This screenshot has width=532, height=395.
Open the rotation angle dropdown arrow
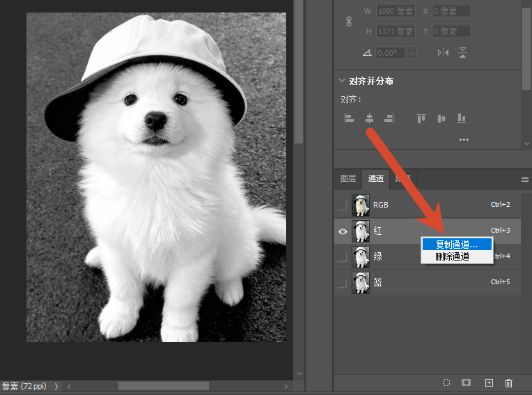click(412, 53)
